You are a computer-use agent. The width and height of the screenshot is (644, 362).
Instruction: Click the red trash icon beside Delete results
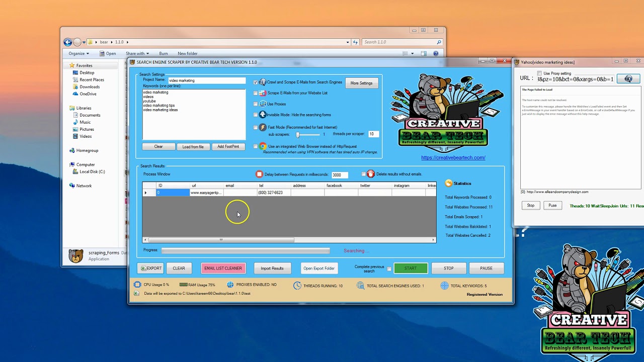pos(371,174)
